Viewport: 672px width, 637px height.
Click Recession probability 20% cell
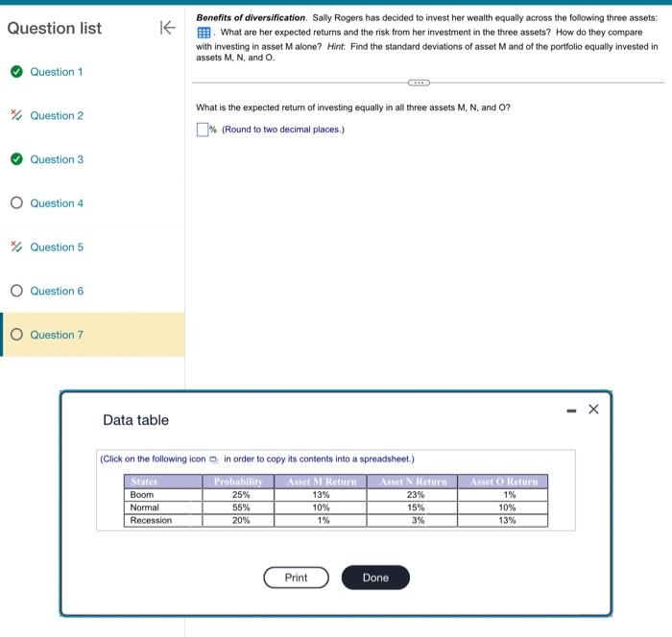238,521
